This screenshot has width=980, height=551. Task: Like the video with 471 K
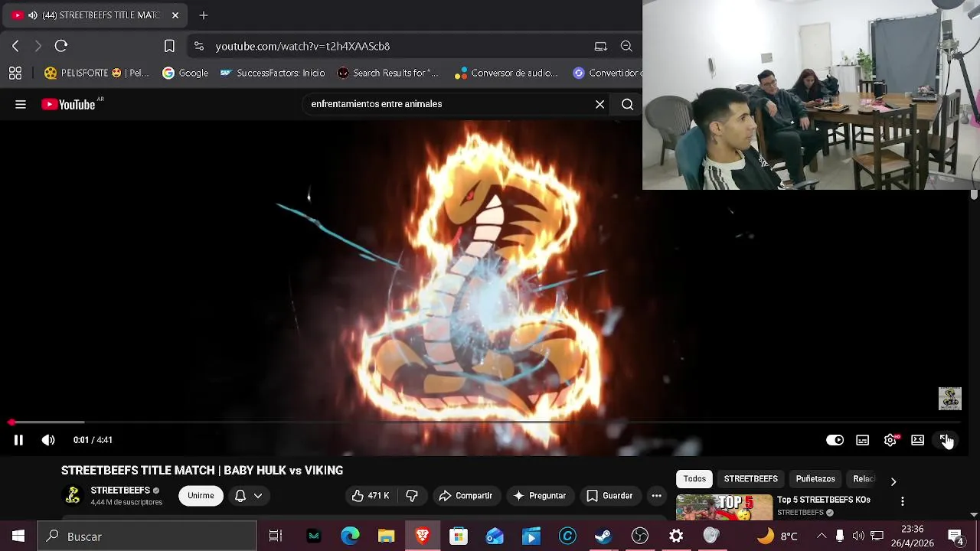pyautogui.click(x=371, y=496)
